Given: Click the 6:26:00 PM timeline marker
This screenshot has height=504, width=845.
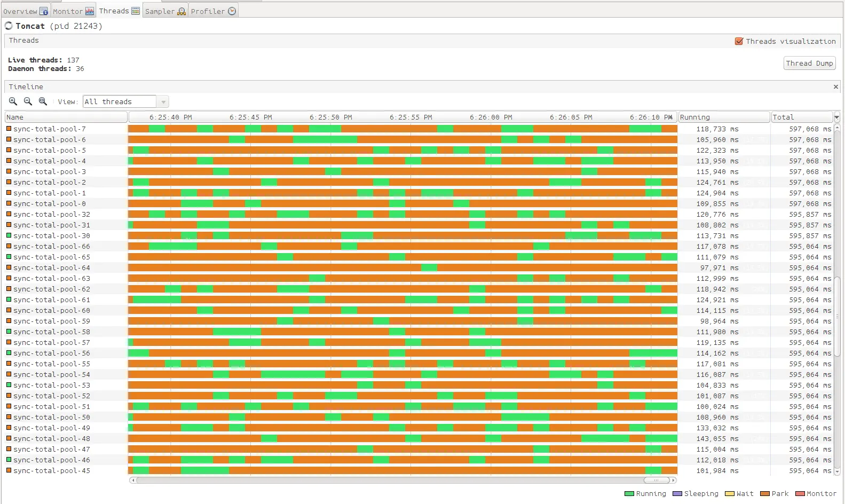Looking at the screenshot, I should coord(491,117).
